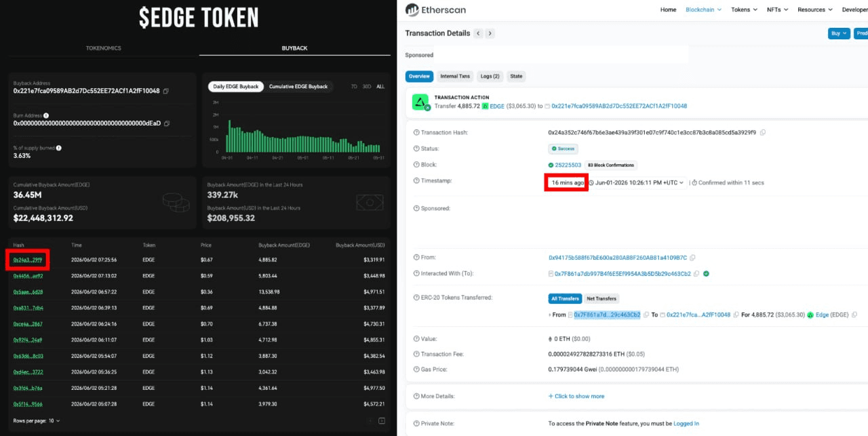
Task: Click help icon beside Transaction Fee label
Action: click(x=416, y=354)
